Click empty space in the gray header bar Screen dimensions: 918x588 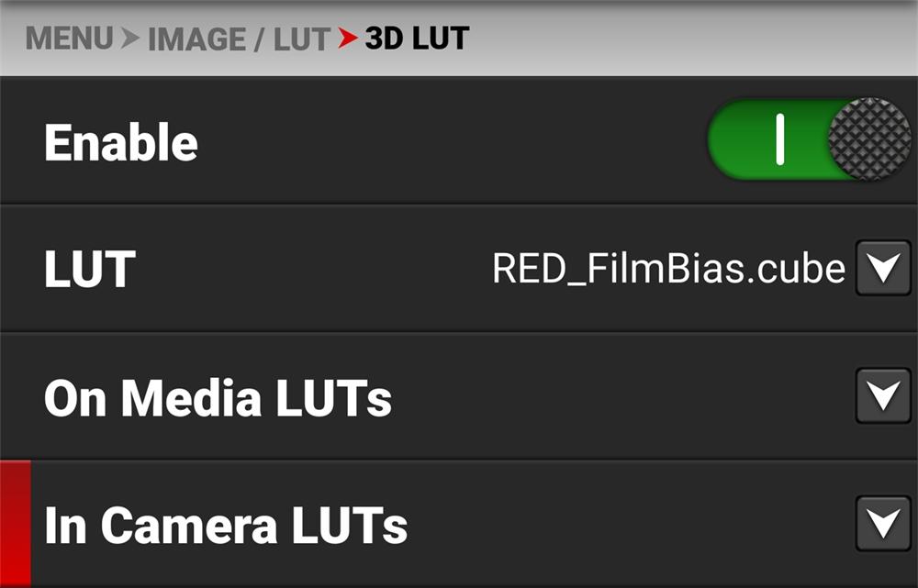[x=691, y=39]
